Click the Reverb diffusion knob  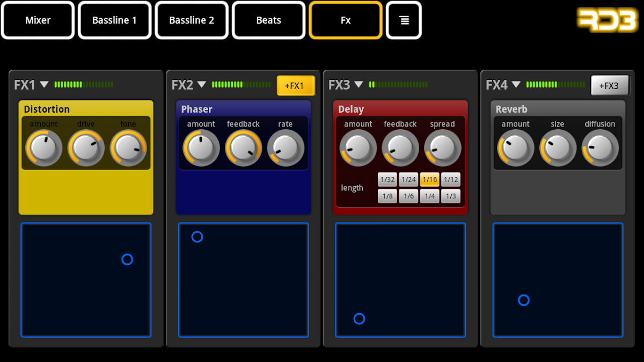[600, 147]
